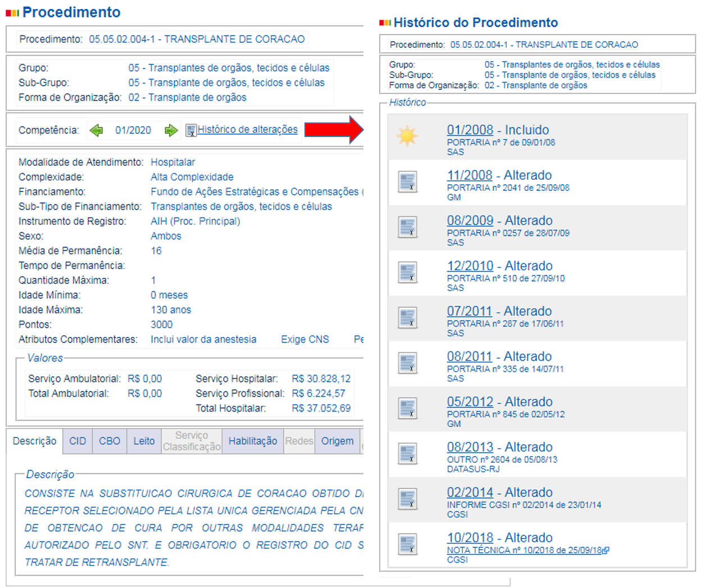Screen dimensions: 719x588
Task: Click the document icon next to 10/2018 Alterado
Action: pyautogui.click(x=407, y=544)
